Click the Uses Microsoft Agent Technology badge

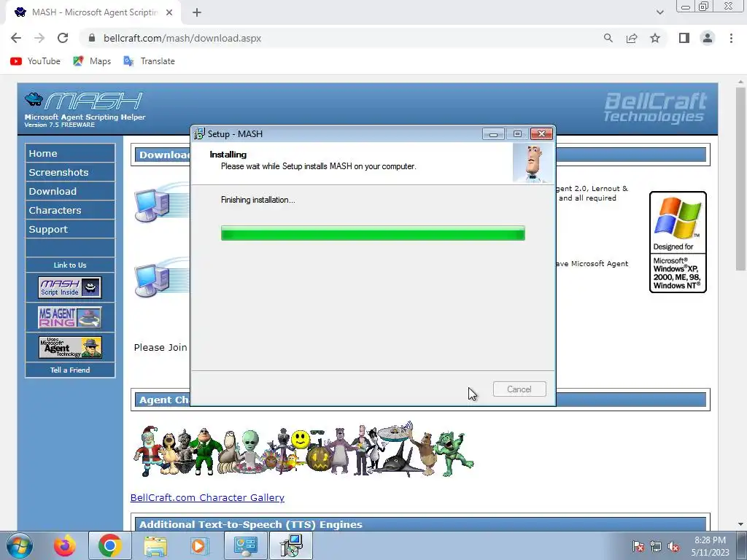70,347
